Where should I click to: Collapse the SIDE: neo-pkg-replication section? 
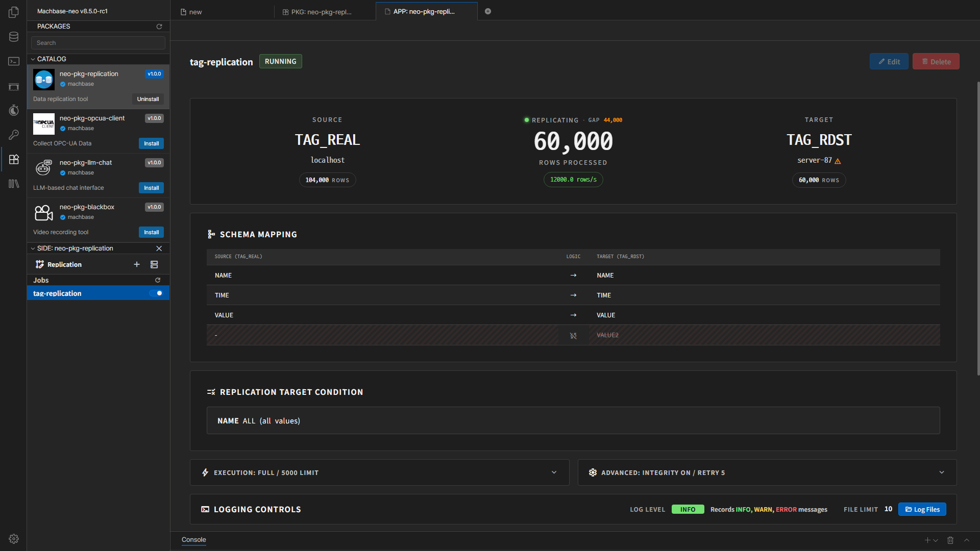pyautogui.click(x=33, y=248)
